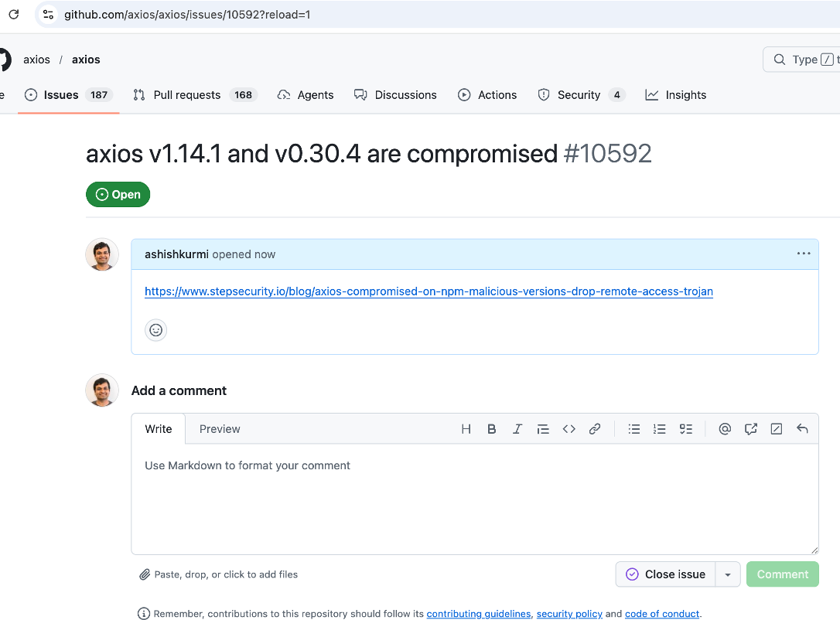Open the issue comment options menu (three dots)
This screenshot has height=620, width=840.
click(804, 254)
